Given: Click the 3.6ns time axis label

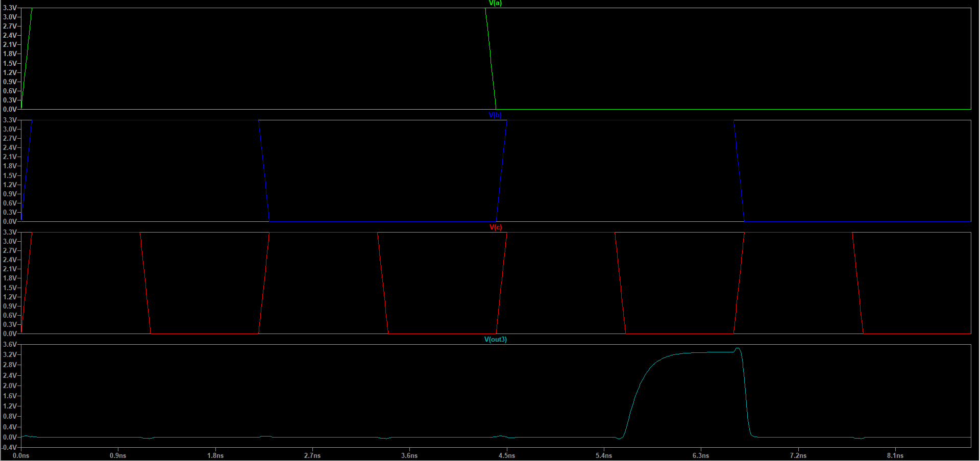Looking at the screenshot, I should (409, 455).
